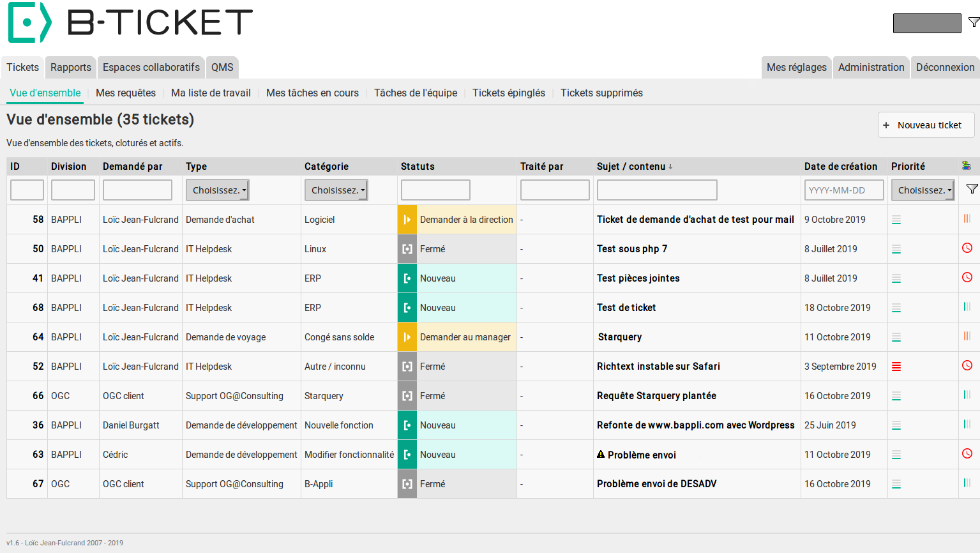The width and height of the screenshot is (980, 553).
Task: Go to Tâches de l'équipe
Action: [416, 93]
